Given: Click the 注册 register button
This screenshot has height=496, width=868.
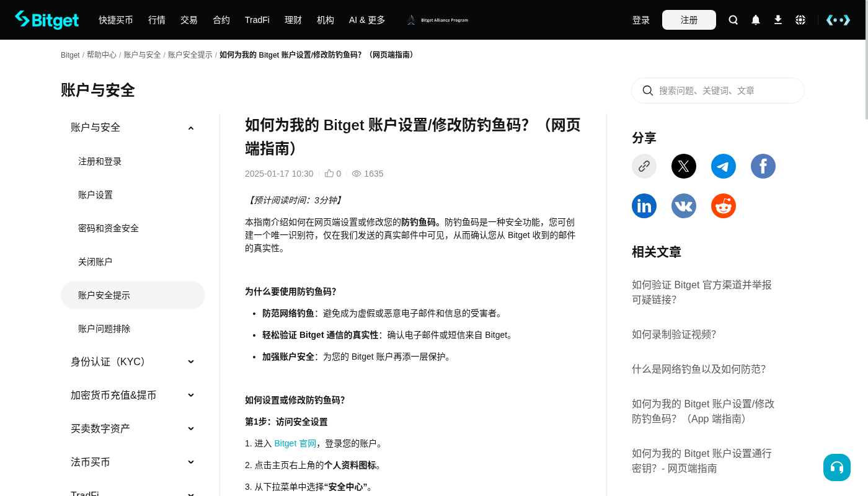Looking at the screenshot, I should [x=689, y=20].
